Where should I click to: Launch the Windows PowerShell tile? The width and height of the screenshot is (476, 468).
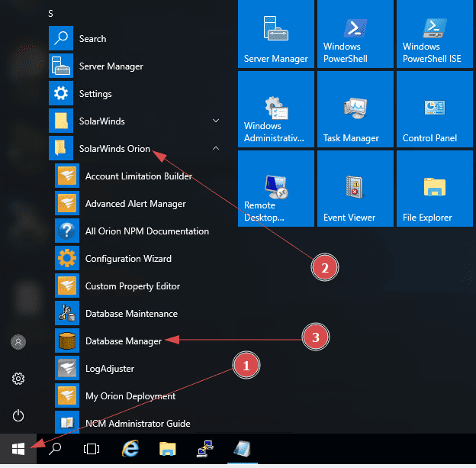[x=355, y=34]
